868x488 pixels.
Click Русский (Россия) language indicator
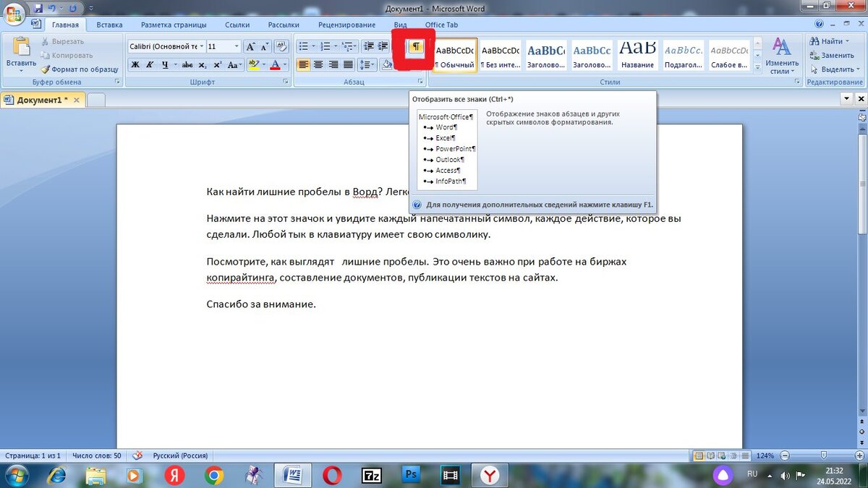click(180, 455)
